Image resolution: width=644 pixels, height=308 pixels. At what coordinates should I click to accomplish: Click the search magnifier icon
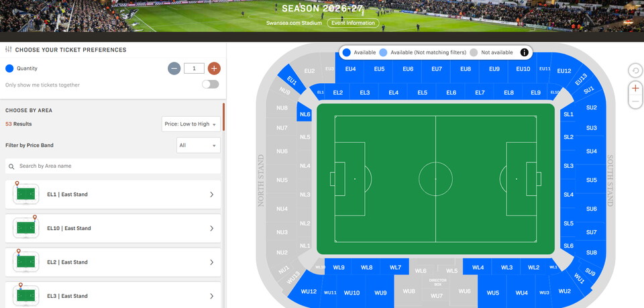click(11, 166)
